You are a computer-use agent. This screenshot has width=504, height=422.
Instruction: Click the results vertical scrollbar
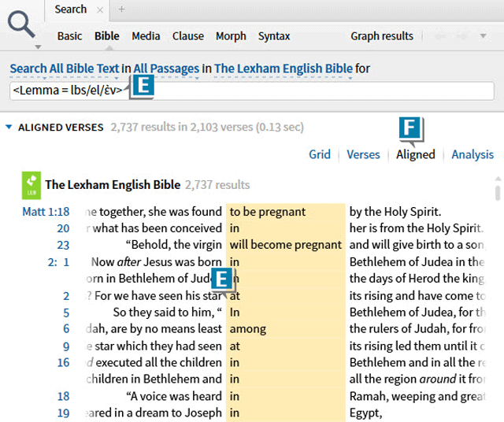pos(498,194)
